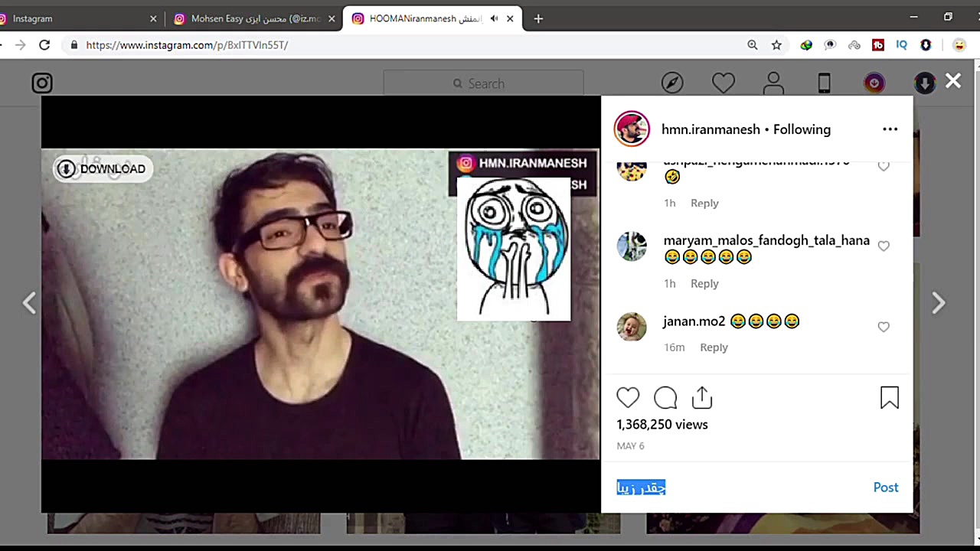This screenshot has height=551, width=980.
Task: Click the black downloader extension in the browser toolbar
Action: point(926,45)
